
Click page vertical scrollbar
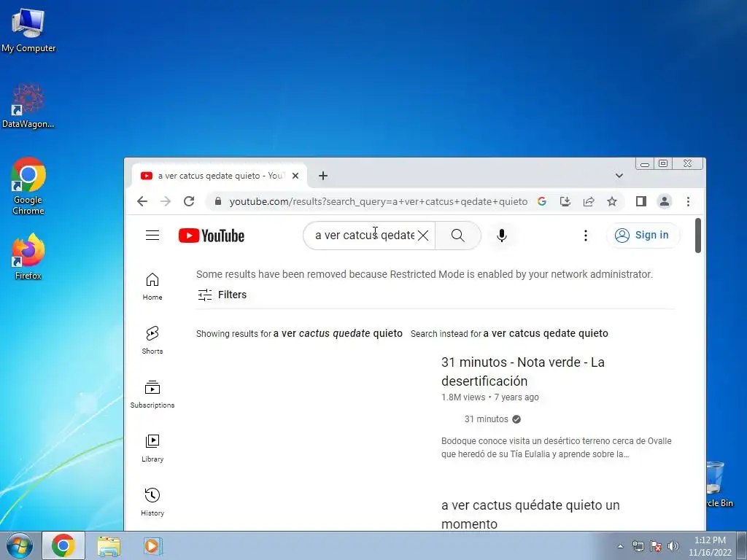click(698, 236)
